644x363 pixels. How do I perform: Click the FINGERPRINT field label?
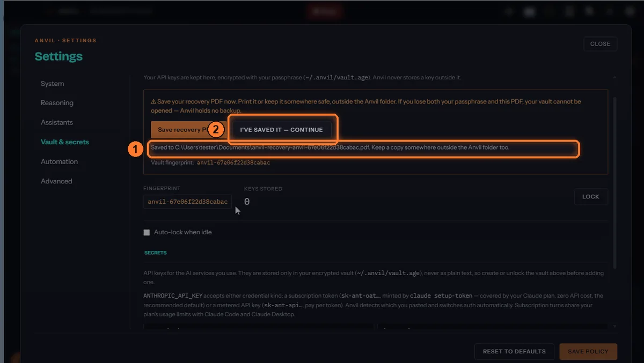pyautogui.click(x=162, y=189)
